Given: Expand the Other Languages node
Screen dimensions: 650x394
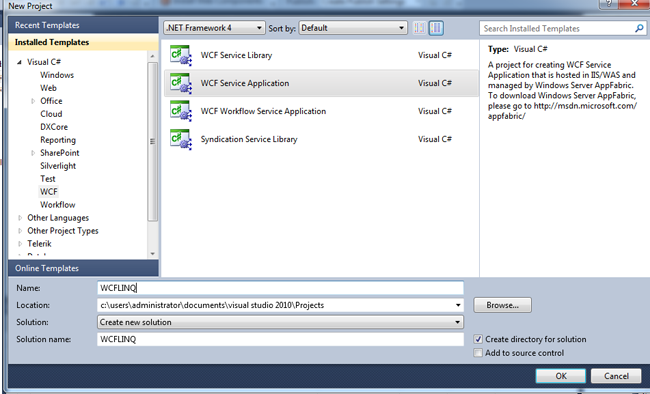Looking at the screenshot, I should (20, 218).
